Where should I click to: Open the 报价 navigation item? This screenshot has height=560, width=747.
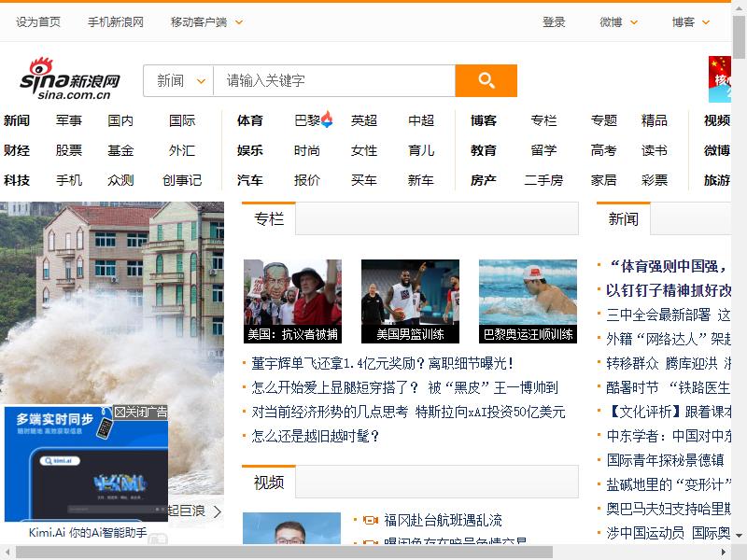307,180
